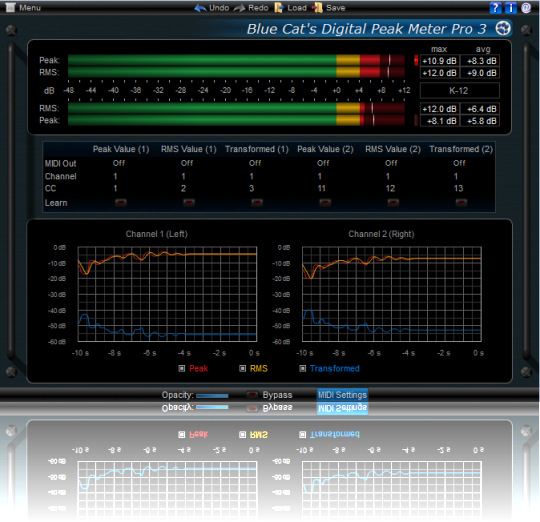Screen dimensions: 540x522
Task: Enable Learn for RMS Value (1)
Action: coord(189,202)
